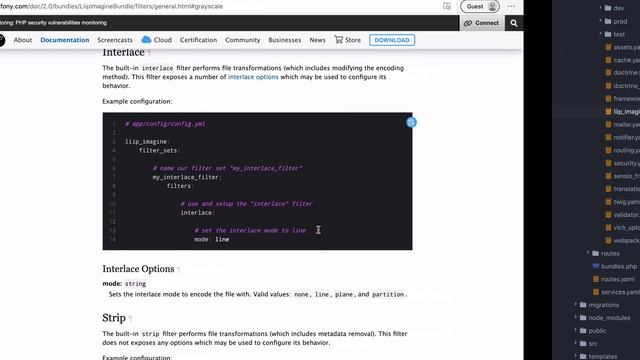This screenshot has height=360, width=640.
Task: Select the doctrine.yaml file row
Action: click(622, 73)
